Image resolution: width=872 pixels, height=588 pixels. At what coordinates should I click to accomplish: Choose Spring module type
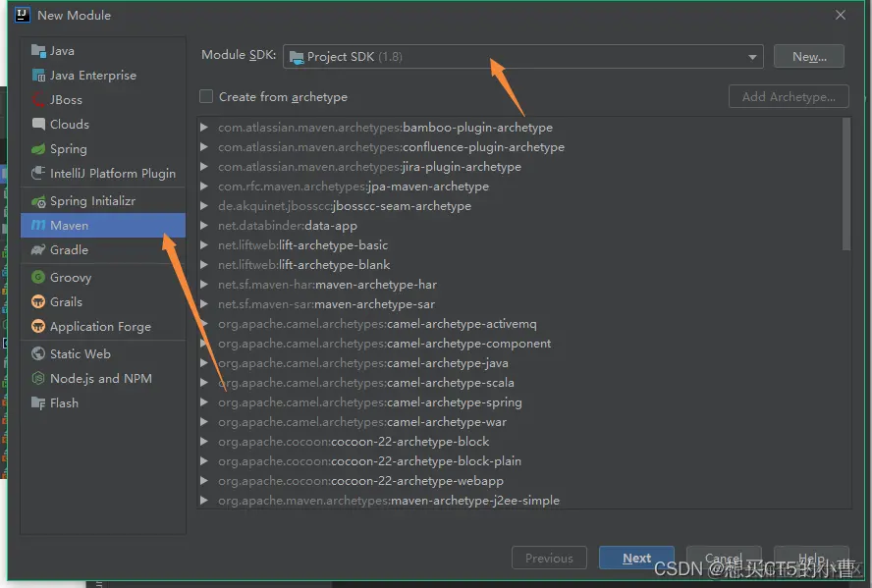pyautogui.click(x=103, y=149)
